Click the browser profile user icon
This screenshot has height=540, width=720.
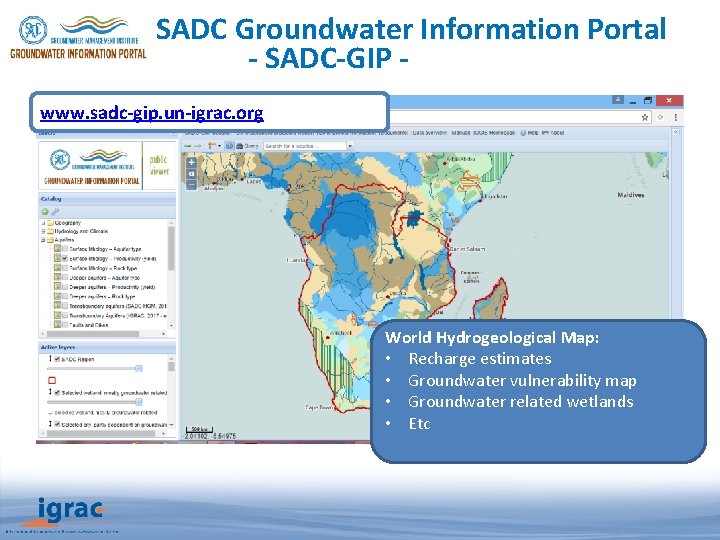[x=618, y=100]
